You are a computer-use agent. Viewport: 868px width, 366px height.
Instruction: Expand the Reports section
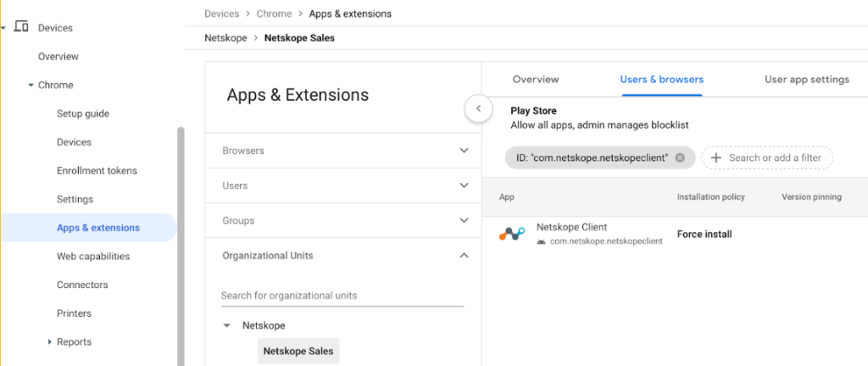click(x=50, y=342)
